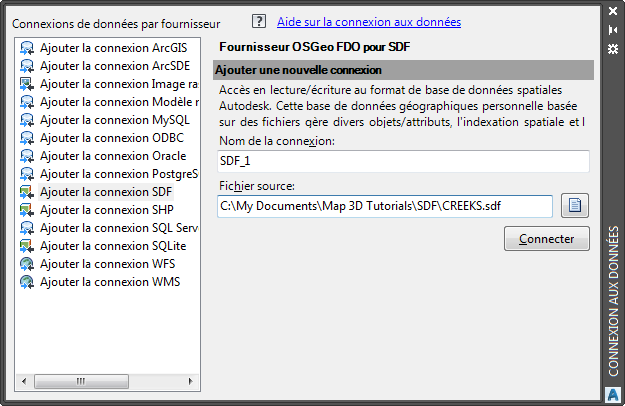
Task: Click the SQLite connection icon
Action: click(x=27, y=246)
